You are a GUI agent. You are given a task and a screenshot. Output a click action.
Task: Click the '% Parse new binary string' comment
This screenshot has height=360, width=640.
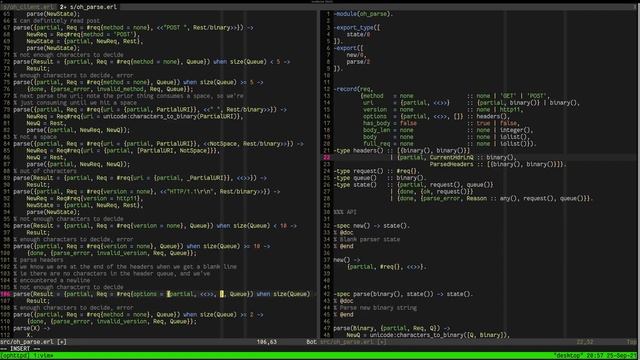tap(375, 308)
